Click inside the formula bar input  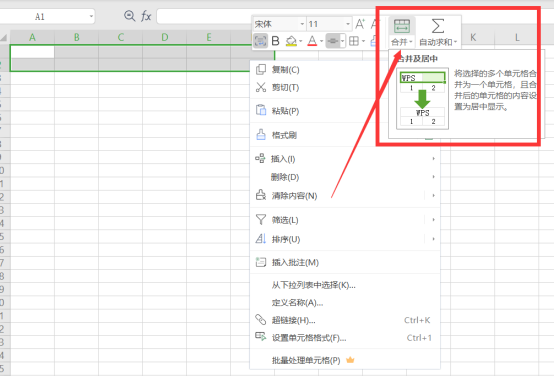pyautogui.click(x=204, y=16)
